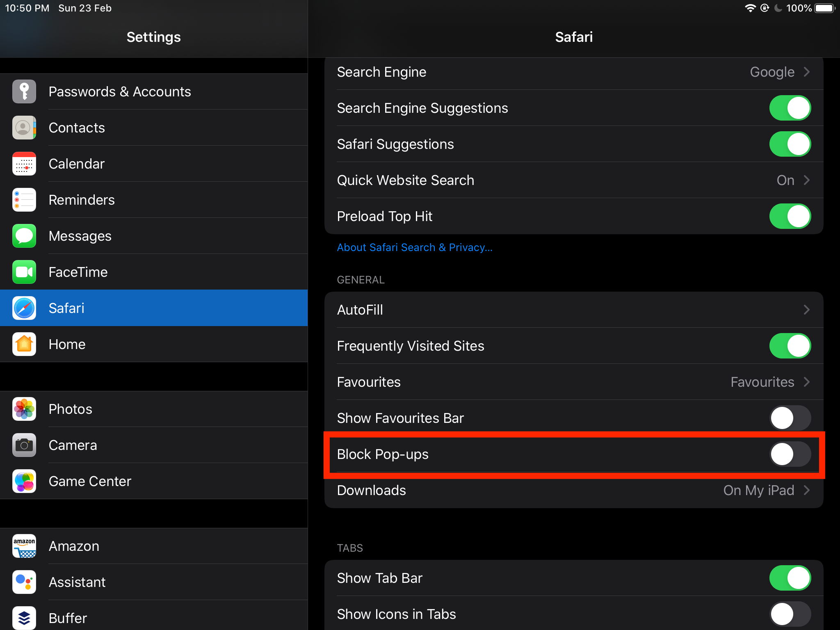
Task: Select the Amazon shopping cart icon
Action: [x=24, y=546]
